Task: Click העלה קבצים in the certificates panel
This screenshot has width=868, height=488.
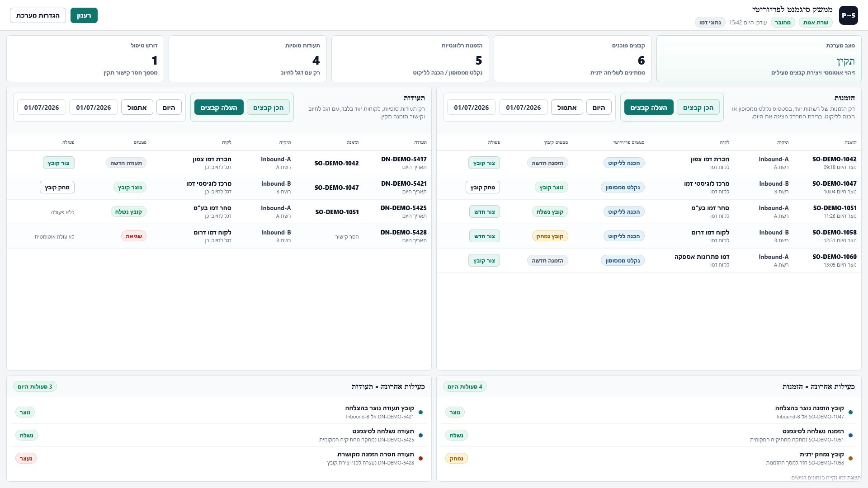Action: click(219, 107)
